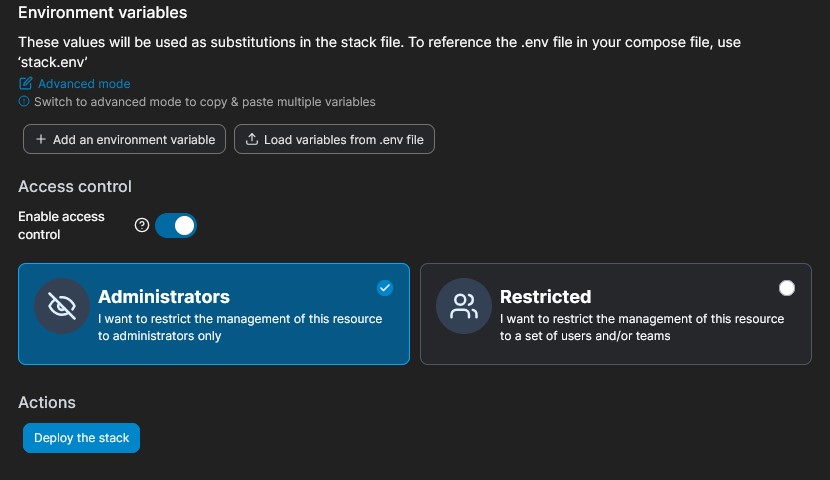Deploy the stack
The height and width of the screenshot is (480, 830).
point(82,438)
